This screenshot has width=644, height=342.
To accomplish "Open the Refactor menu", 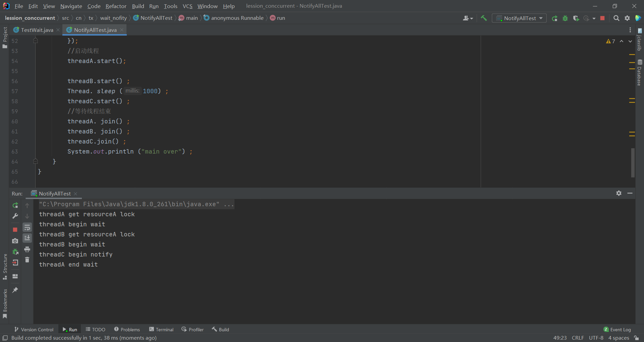I will [116, 6].
